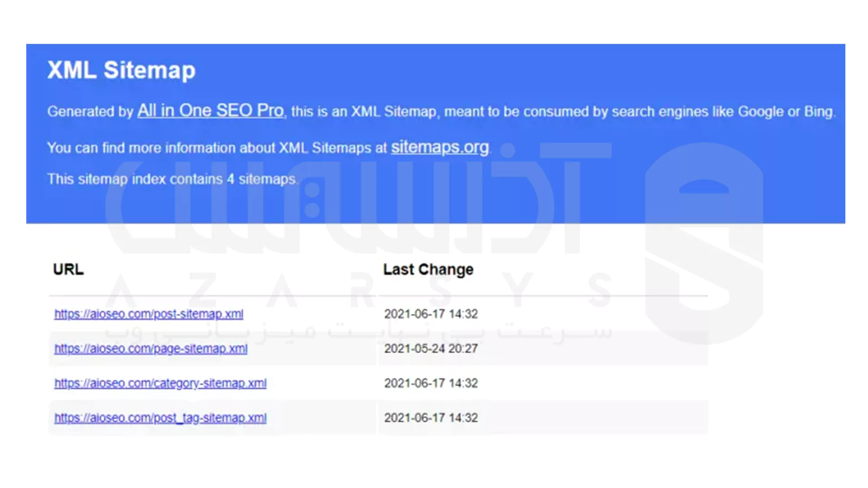Click the category sitemap's date value

[x=431, y=383]
